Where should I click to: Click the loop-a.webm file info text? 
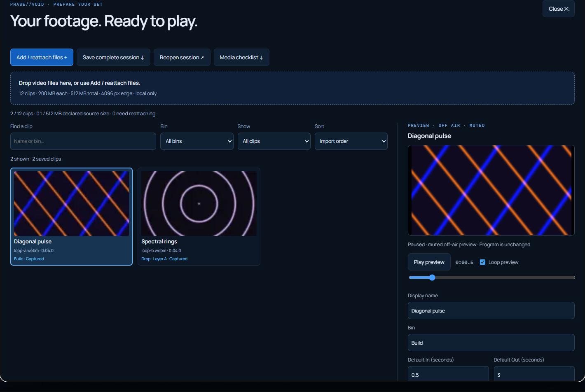[x=34, y=250]
